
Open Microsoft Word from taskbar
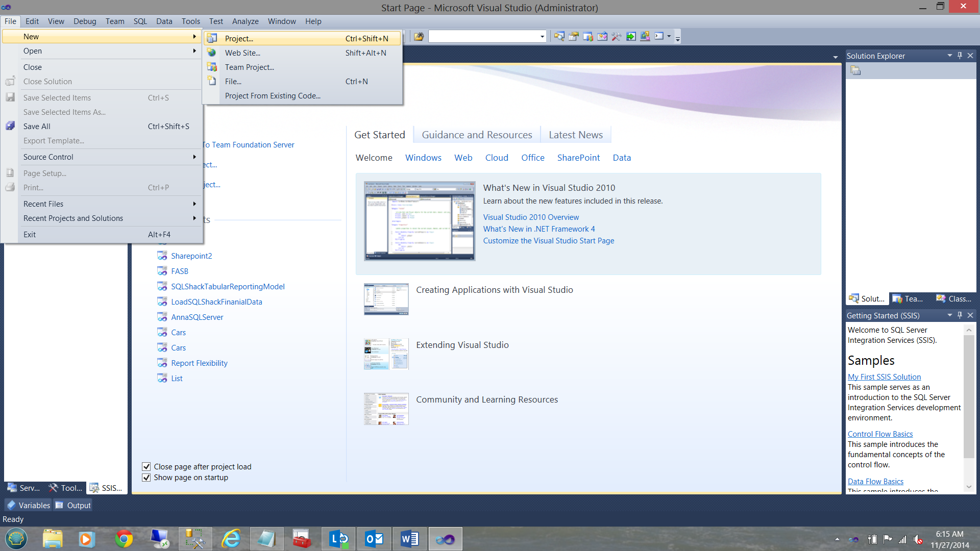[x=409, y=539]
